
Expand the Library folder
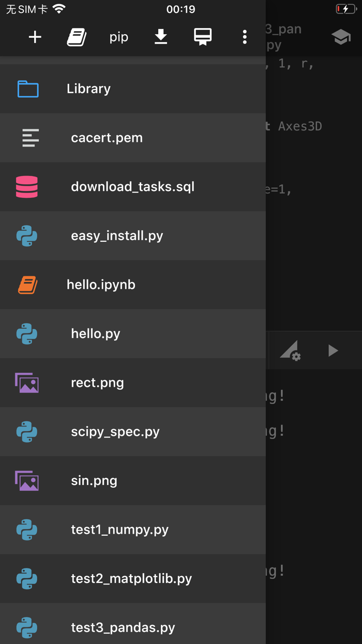coord(88,89)
